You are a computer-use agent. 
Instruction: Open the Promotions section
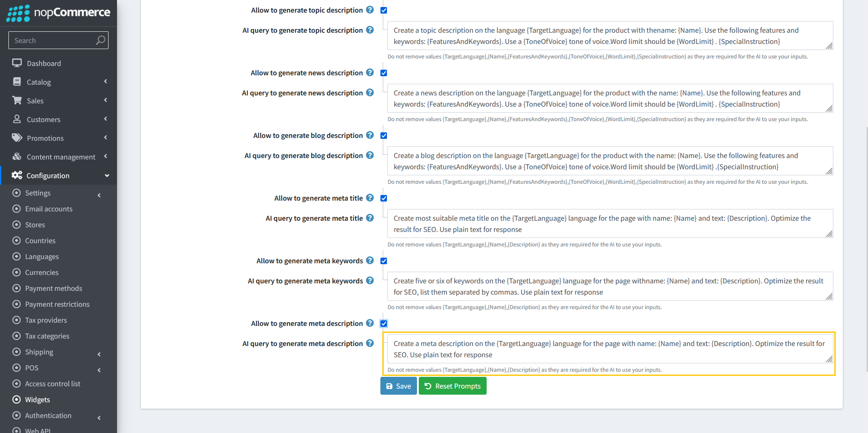[x=44, y=138]
